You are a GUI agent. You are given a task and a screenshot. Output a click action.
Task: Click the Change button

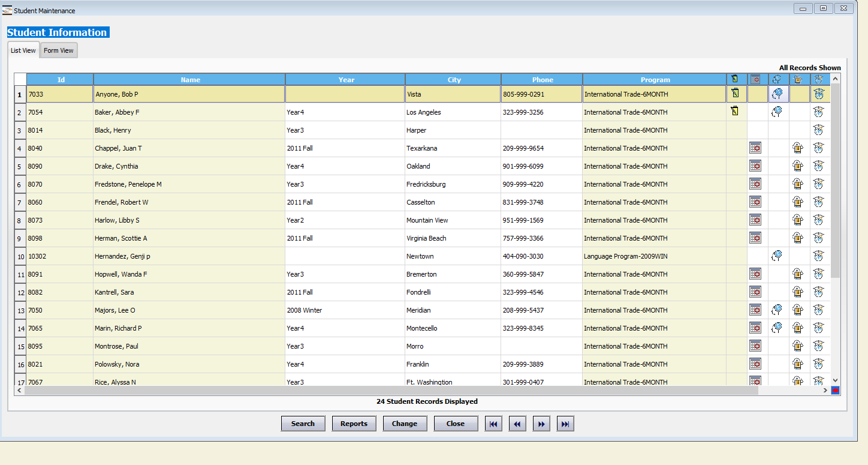pyautogui.click(x=405, y=424)
